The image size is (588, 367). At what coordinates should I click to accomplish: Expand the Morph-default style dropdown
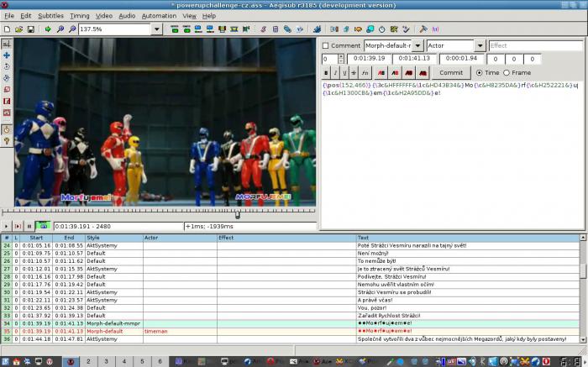417,45
